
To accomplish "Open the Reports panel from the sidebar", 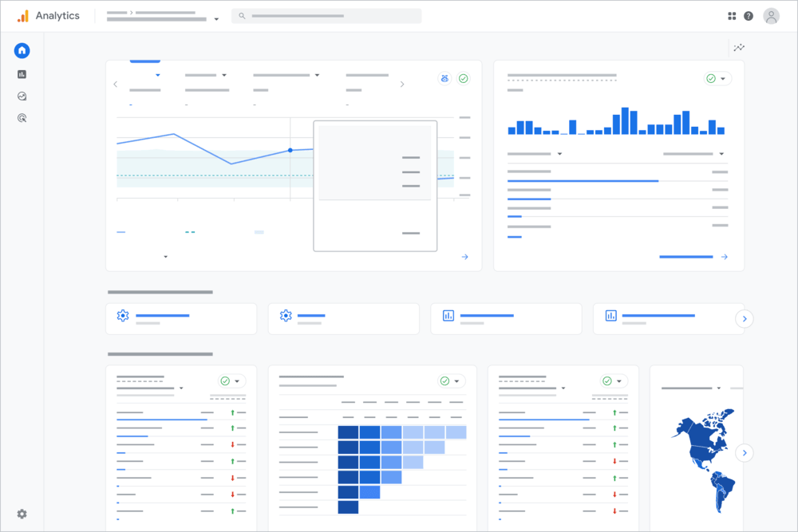I will click(x=22, y=73).
